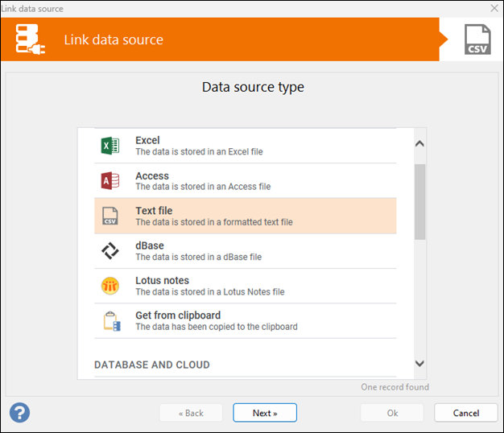This screenshot has height=433, width=504.
Task: Choose the Access data source option
Action: [152, 176]
